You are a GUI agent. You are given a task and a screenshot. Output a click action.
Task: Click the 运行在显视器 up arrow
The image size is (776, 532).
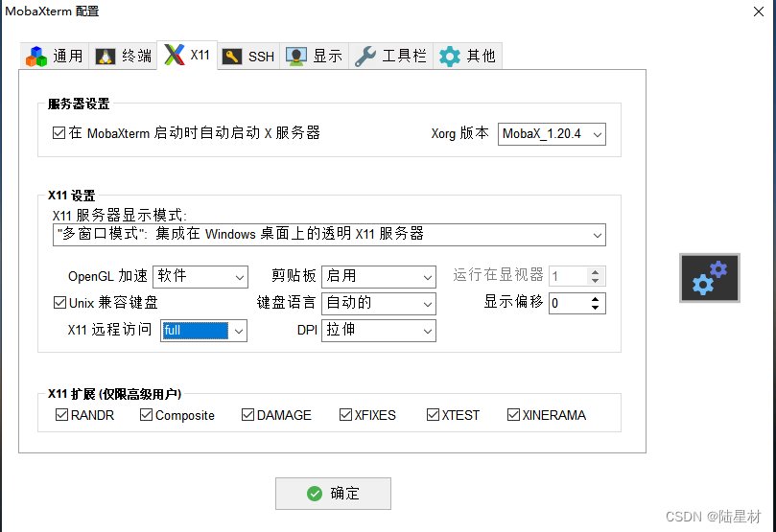(595, 271)
